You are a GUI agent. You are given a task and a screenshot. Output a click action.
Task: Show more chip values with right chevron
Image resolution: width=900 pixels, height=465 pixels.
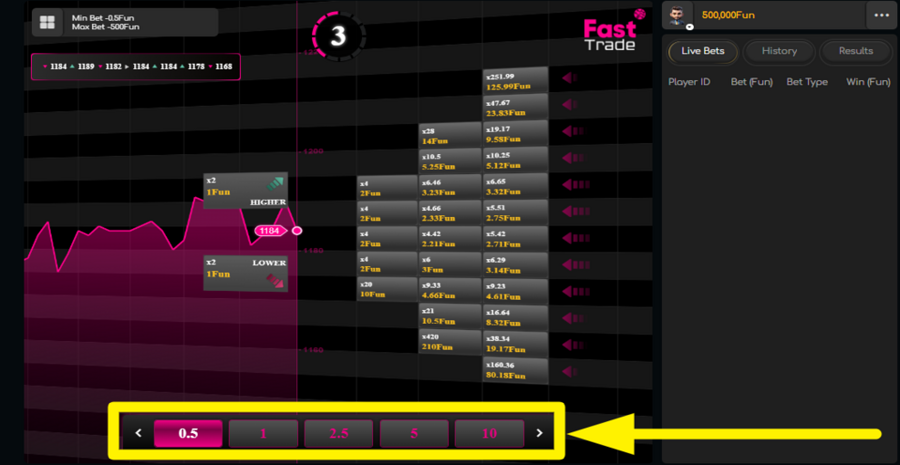tap(539, 433)
